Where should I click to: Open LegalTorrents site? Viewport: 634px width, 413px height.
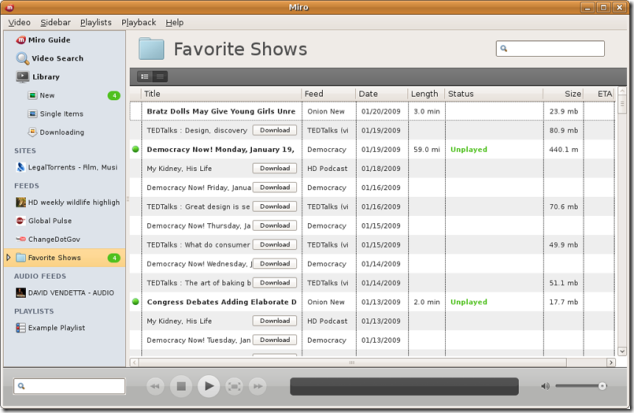pyautogui.click(x=67, y=167)
